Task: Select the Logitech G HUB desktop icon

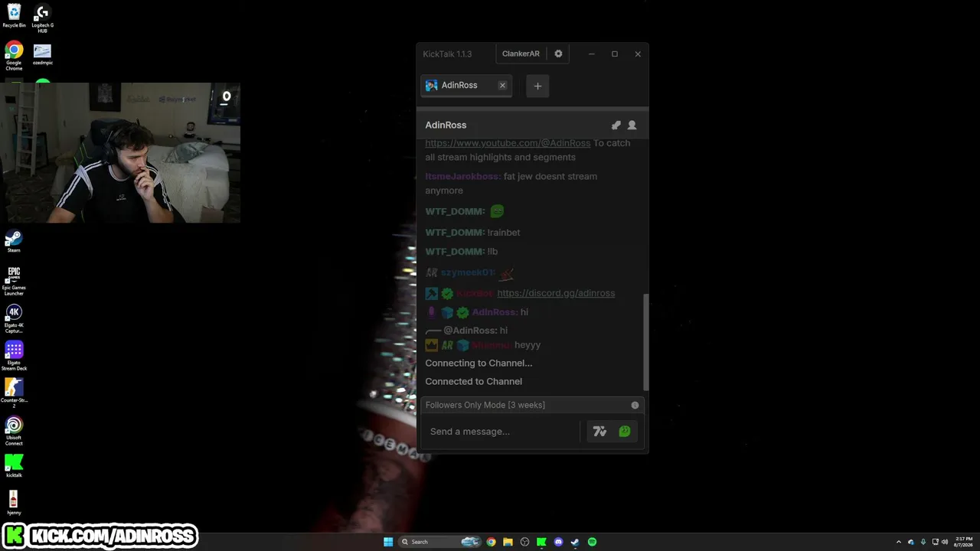Action: (42, 18)
